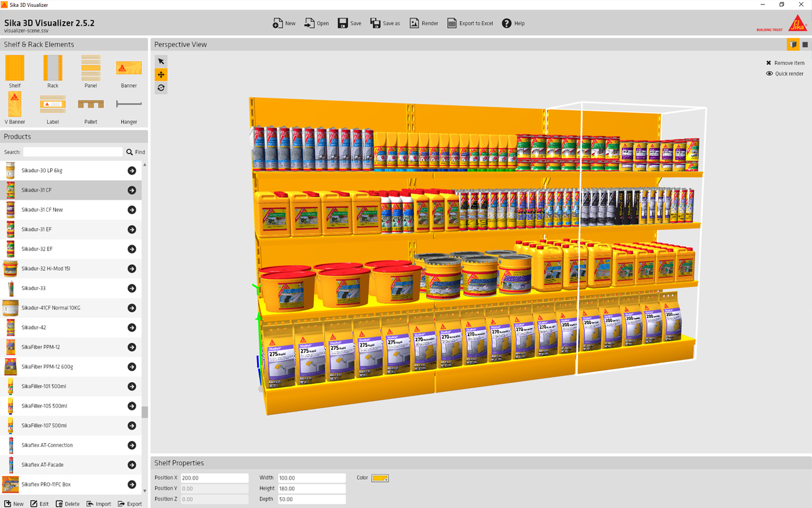
Task: Select Sikaflex PRO-11FC Box product
Action: point(70,484)
